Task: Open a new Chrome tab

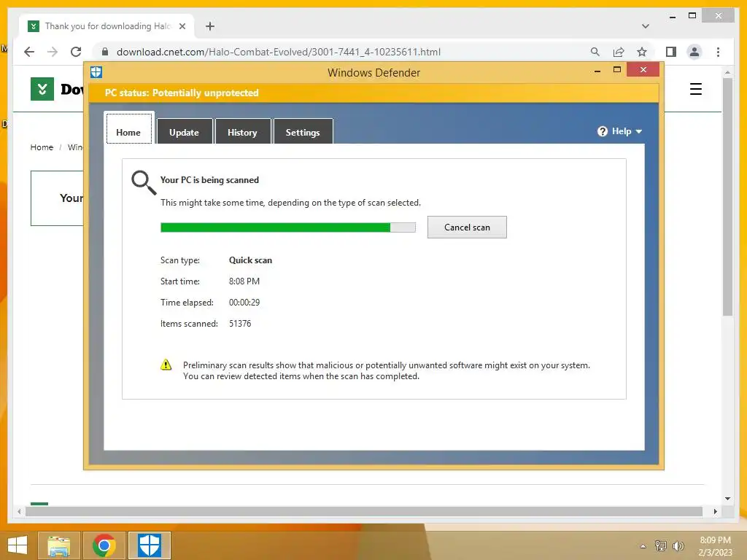Action: [210, 26]
